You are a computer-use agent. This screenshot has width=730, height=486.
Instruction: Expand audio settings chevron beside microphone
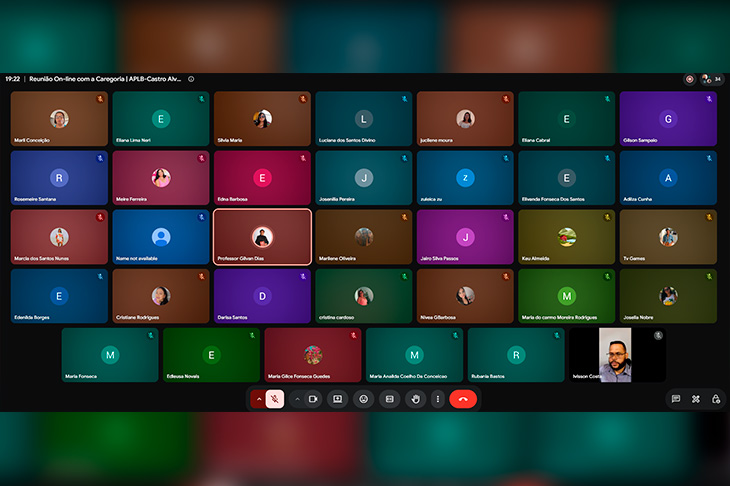click(x=259, y=399)
